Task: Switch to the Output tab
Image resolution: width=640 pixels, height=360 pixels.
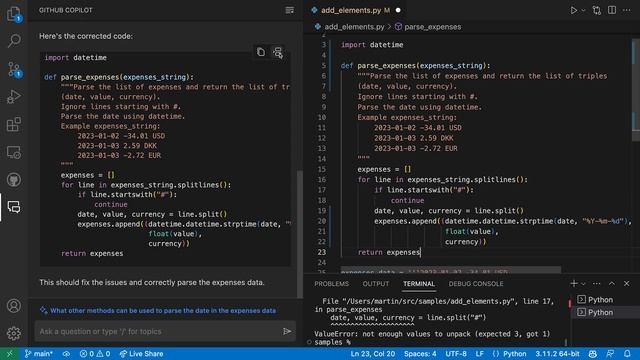Action: 376,284
